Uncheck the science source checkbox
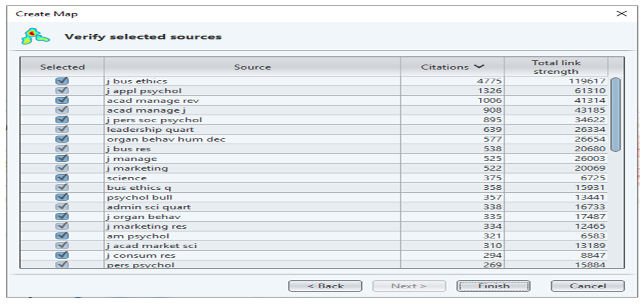This screenshot has width=644, height=305. [62, 178]
